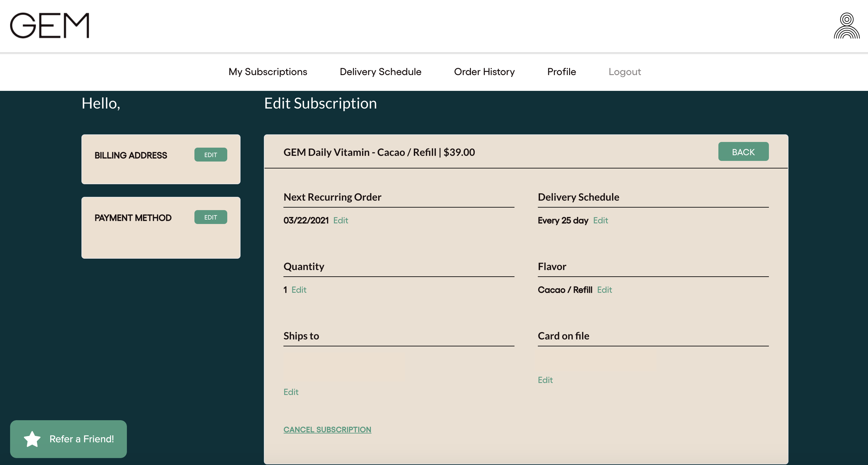Click the Flavor heading
868x465 pixels.
tap(552, 266)
